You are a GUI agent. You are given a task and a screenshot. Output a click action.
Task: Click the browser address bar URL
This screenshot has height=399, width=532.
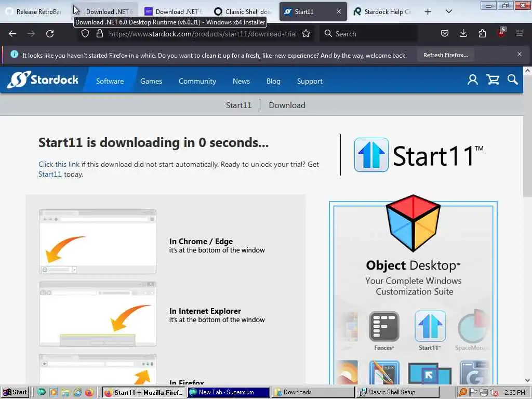point(203,34)
